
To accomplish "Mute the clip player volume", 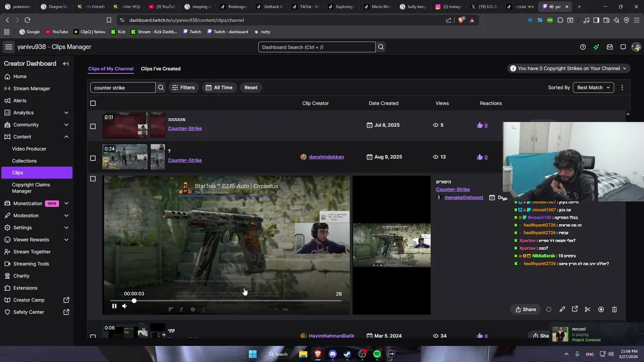I will tap(124, 306).
